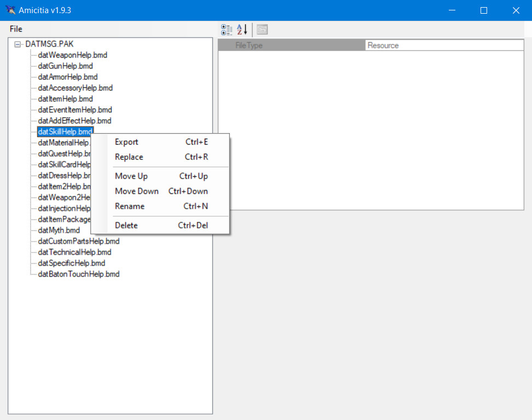Image resolution: width=532 pixels, height=420 pixels.
Task: Click the Categorized view icon in property grid
Action: point(226,30)
